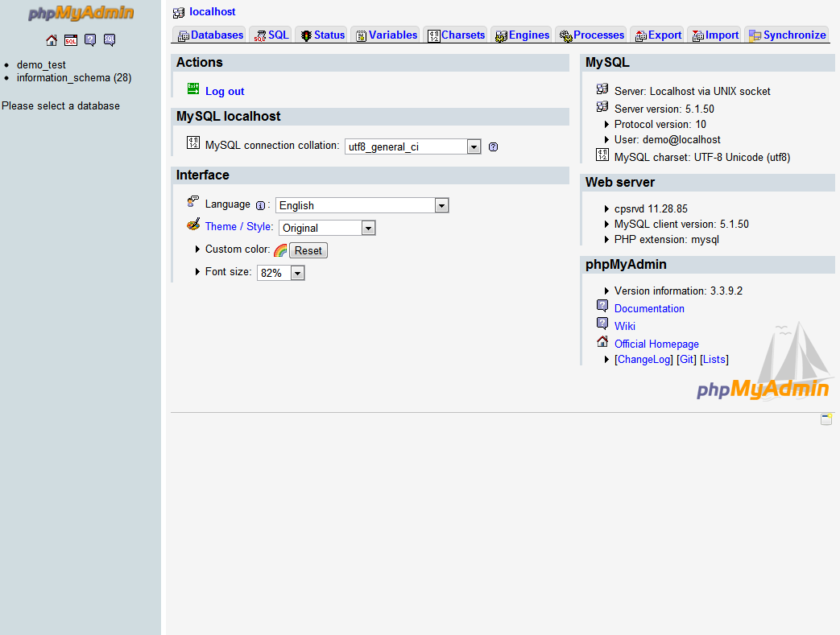The image size is (840, 635).
Task: Open the phpMyAdmin Documentation link
Action: [x=649, y=308]
